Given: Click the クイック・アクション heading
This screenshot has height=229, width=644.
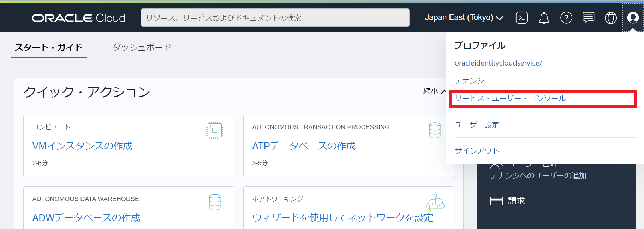Looking at the screenshot, I should 87,92.
